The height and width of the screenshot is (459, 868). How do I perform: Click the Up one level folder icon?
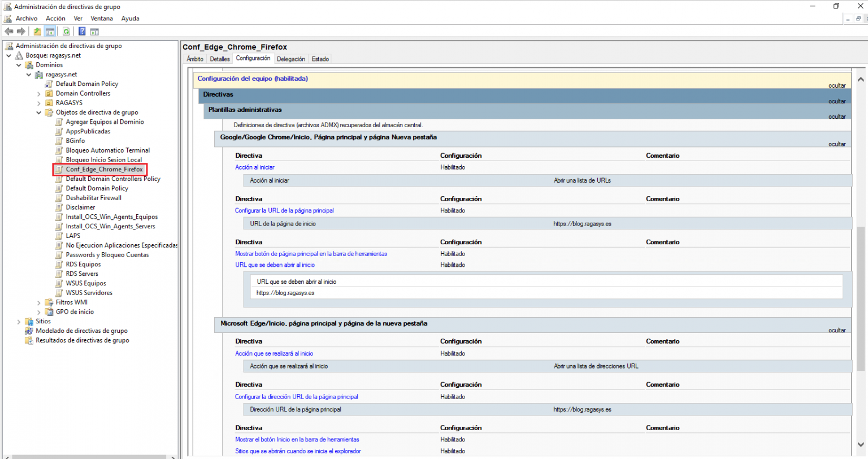tap(37, 31)
